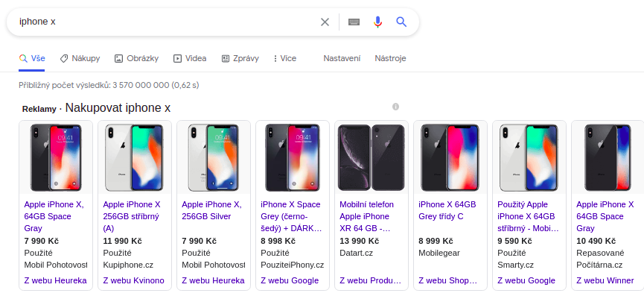
Task: Click the first Z webu Heureka link
Action: (x=55, y=280)
